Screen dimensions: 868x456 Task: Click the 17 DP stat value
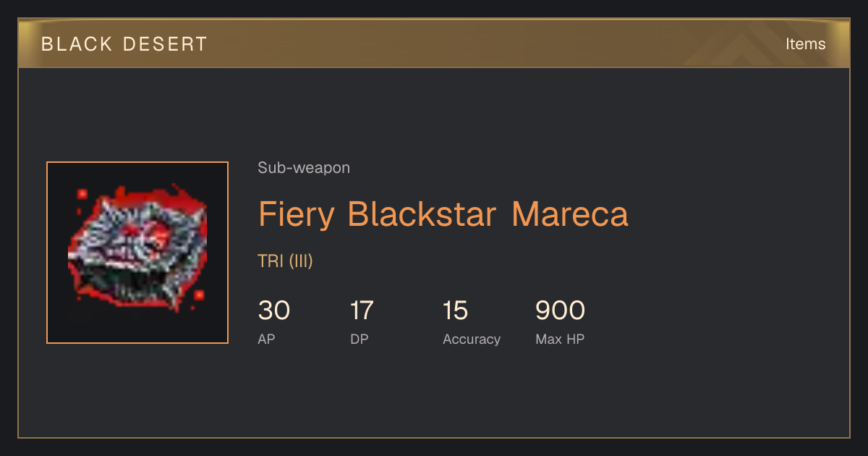(362, 311)
